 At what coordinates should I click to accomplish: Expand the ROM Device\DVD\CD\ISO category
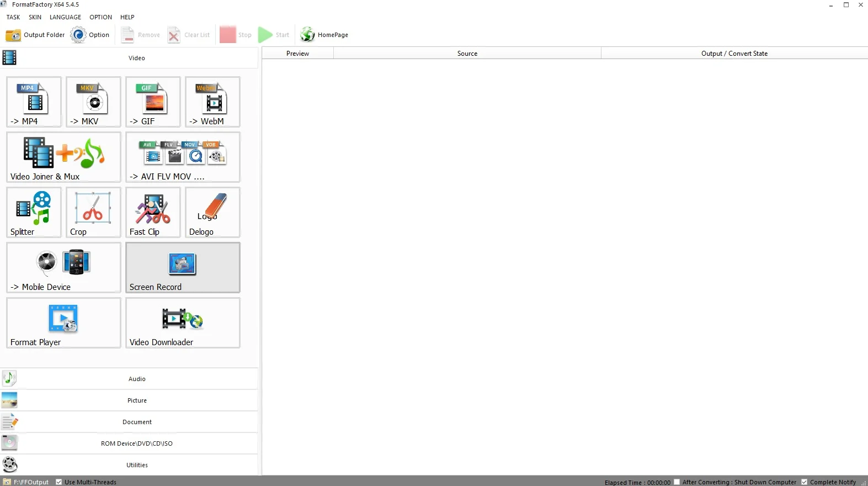tap(129, 443)
